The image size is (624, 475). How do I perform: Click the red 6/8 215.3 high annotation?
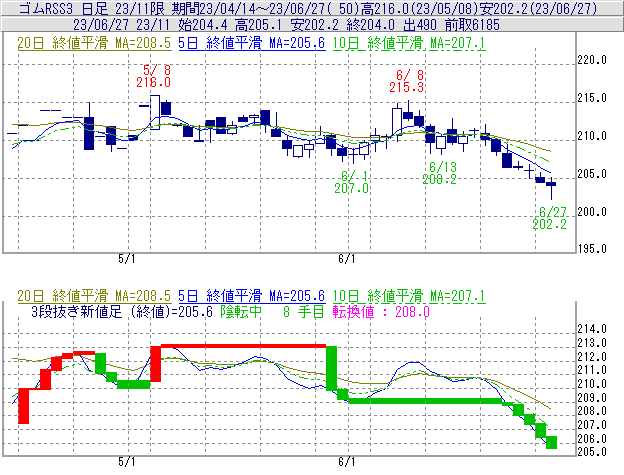[x=407, y=81]
